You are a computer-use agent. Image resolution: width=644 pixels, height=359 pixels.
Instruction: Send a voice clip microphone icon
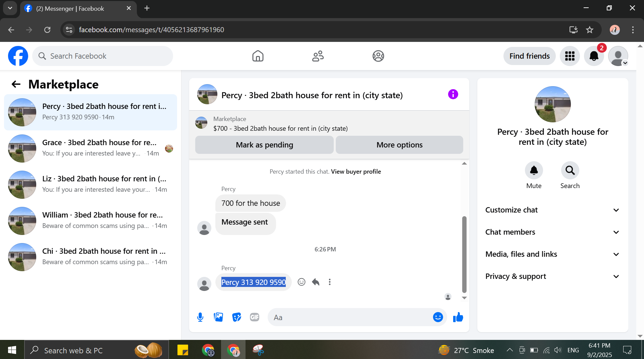200,317
